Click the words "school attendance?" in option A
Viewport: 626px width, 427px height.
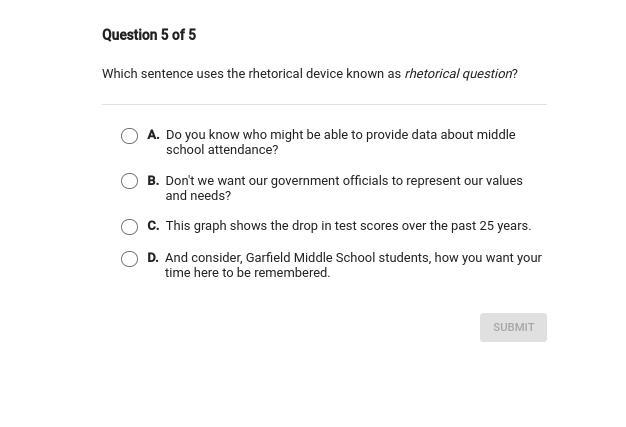pyautogui.click(x=222, y=150)
